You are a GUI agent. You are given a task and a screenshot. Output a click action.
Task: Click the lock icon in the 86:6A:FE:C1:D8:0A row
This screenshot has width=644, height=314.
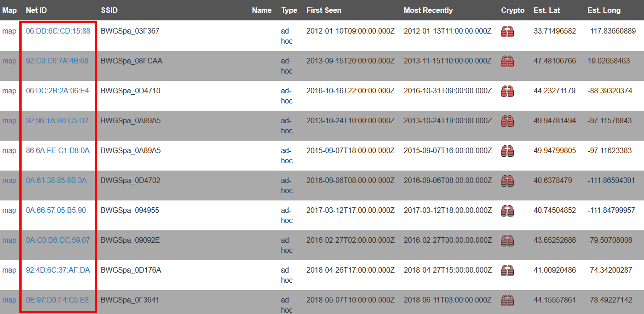coord(507,151)
